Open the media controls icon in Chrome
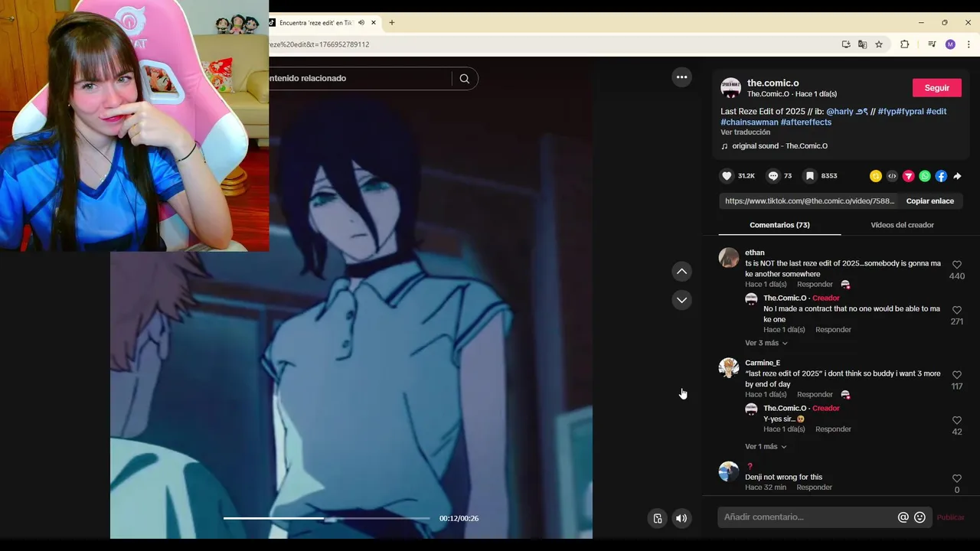This screenshot has height=551, width=980. click(x=932, y=44)
